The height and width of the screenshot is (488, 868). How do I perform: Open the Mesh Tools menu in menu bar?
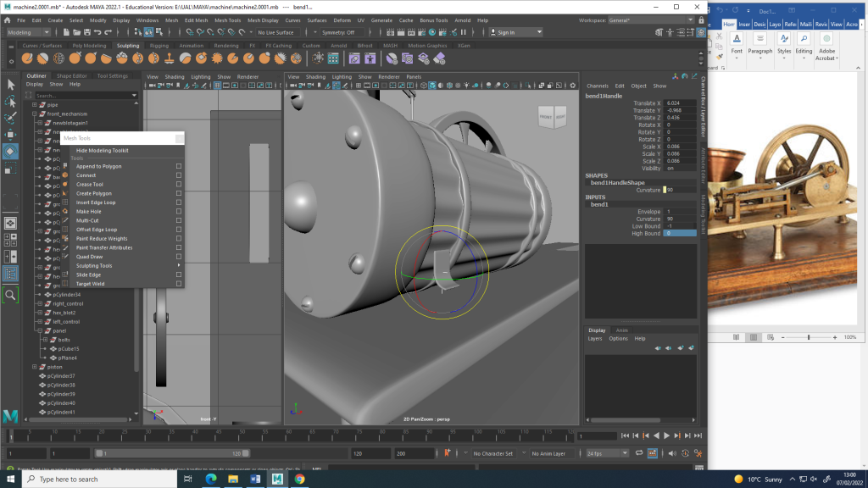tap(227, 19)
